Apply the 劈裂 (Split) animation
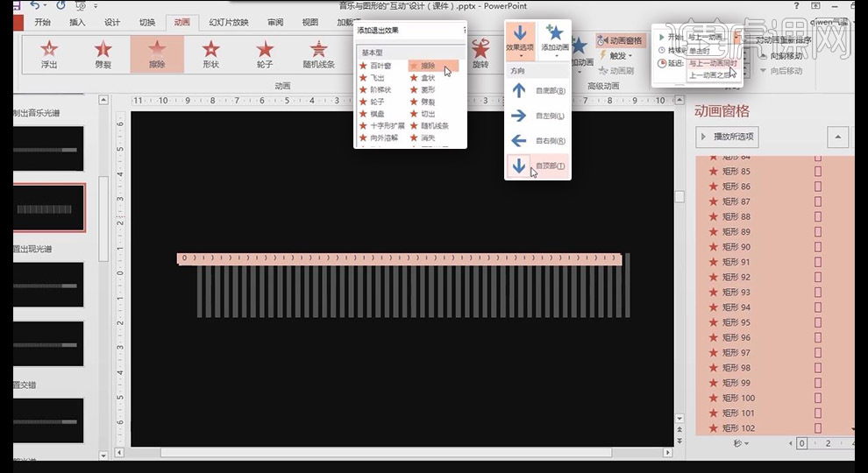Image resolution: width=868 pixels, height=473 pixels. tap(103, 53)
